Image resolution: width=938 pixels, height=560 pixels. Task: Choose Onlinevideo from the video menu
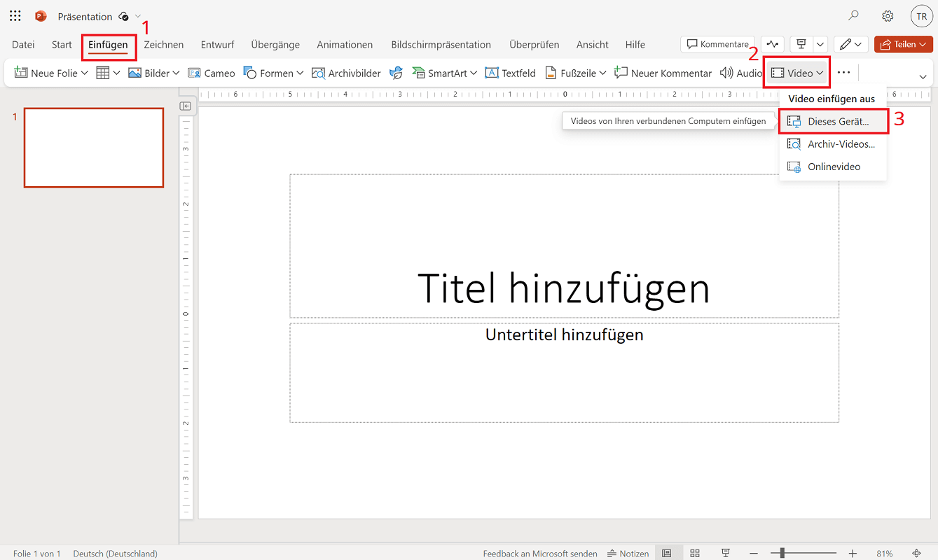pos(833,167)
